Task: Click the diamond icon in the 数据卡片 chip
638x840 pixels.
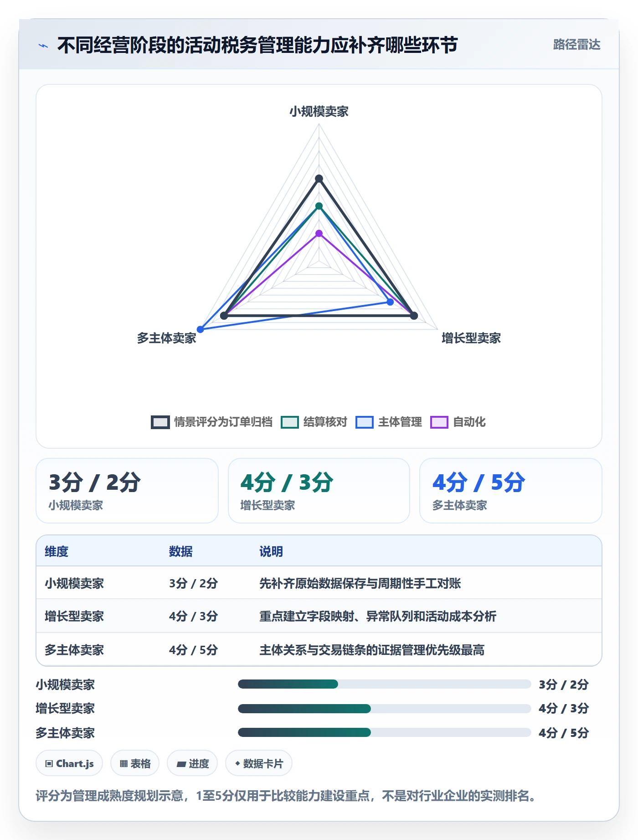Action: tap(237, 763)
